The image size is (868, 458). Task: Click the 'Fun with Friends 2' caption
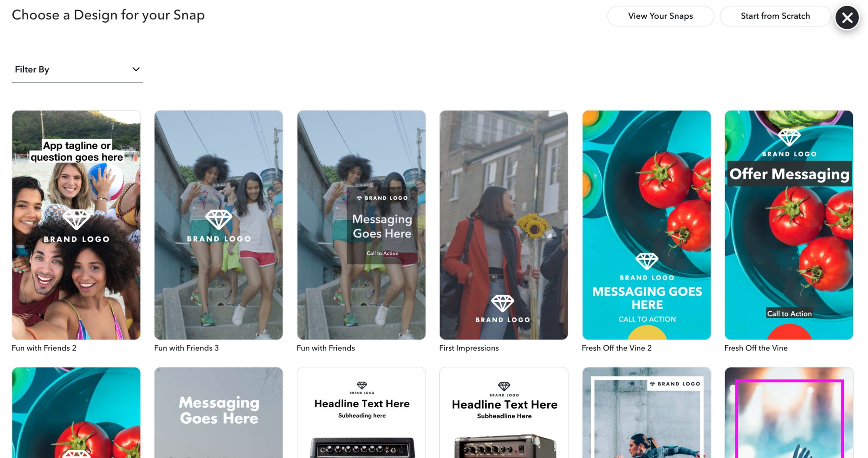[44, 348]
